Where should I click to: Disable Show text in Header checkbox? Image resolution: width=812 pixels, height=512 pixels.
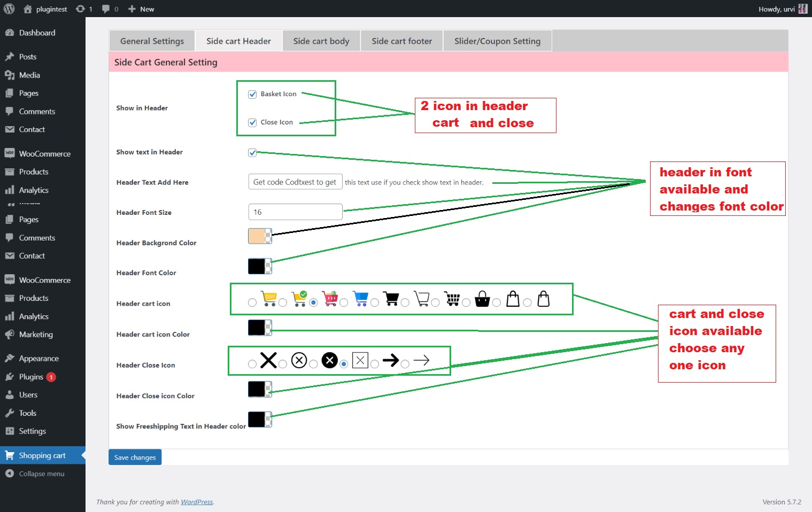tap(252, 152)
